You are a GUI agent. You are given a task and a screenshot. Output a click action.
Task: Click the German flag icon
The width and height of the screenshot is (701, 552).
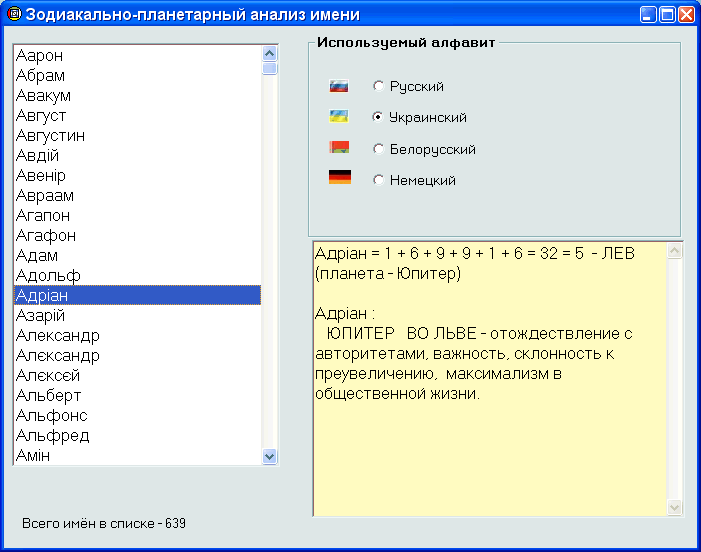(x=340, y=177)
